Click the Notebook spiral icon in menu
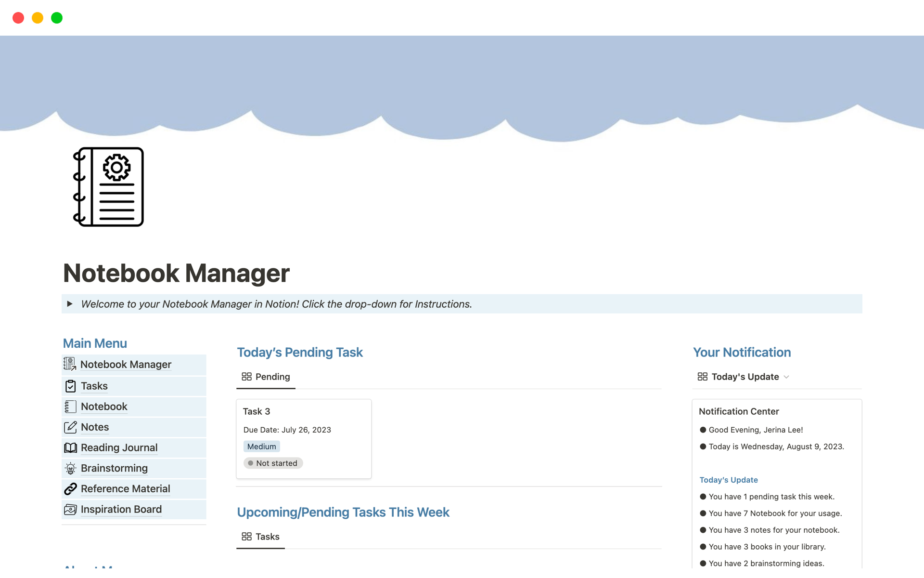This screenshot has width=924, height=578. (70, 407)
